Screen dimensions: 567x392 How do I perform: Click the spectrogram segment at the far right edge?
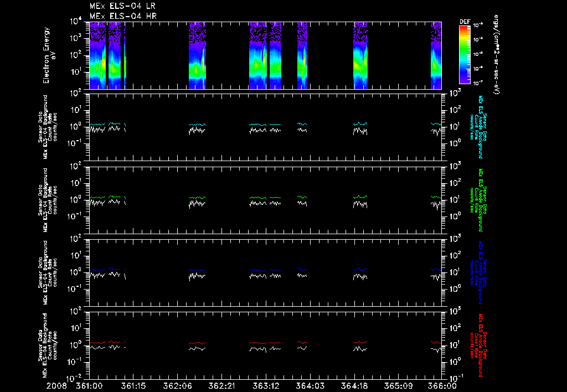tap(436, 55)
